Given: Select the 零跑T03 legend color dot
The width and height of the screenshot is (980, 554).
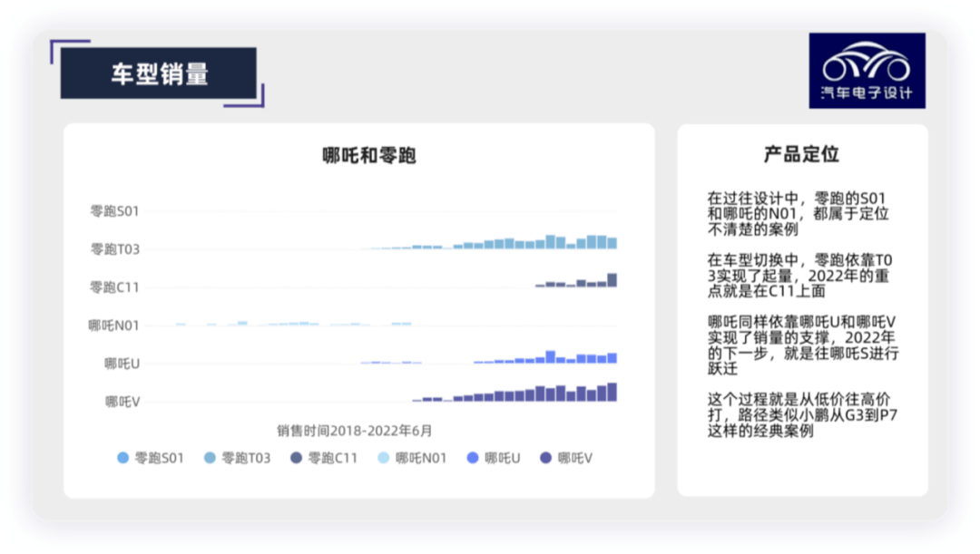Looking at the screenshot, I should pos(210,458).
